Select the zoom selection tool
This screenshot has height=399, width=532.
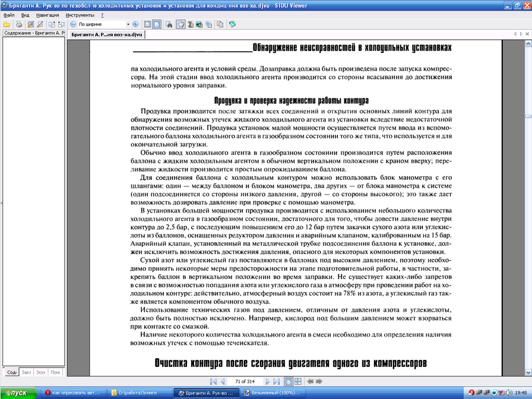(x=208, y=24)
